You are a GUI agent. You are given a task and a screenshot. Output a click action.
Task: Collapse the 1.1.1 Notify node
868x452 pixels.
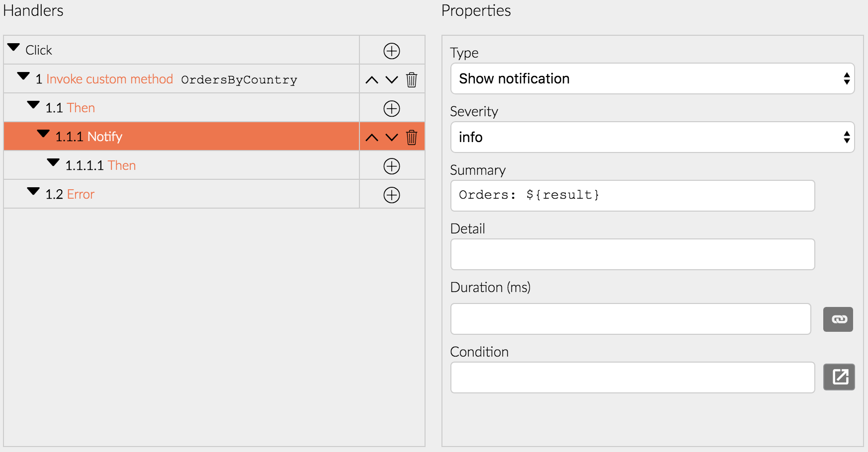click(x=43, y=134)
